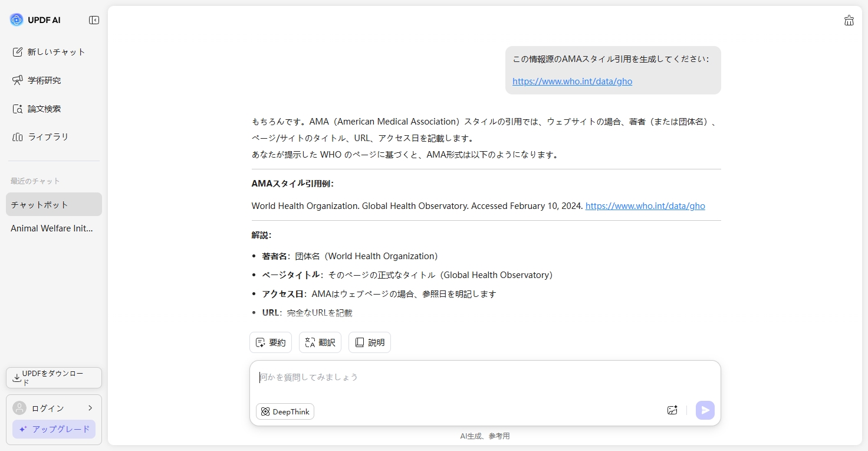Focus the 何かを質問してみましょう input field
The width and height of the screenshot is (868, 451).
[x=485, y=377]
